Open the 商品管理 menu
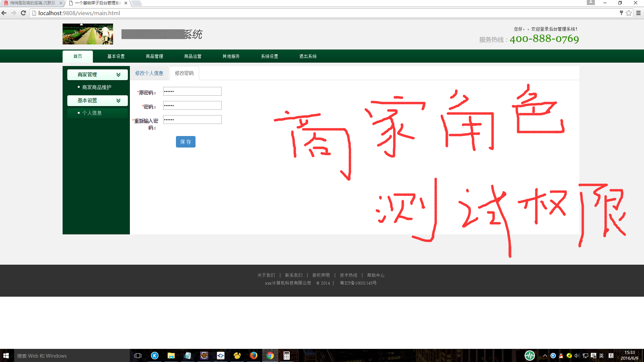The height and width of the screenshot is (362, 644). click(x=154, y=56)
